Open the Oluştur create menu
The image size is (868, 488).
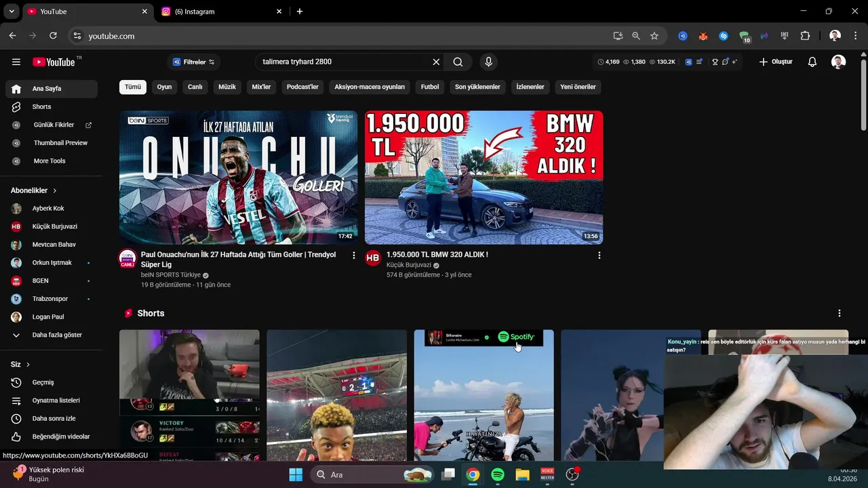coord(775,62)
